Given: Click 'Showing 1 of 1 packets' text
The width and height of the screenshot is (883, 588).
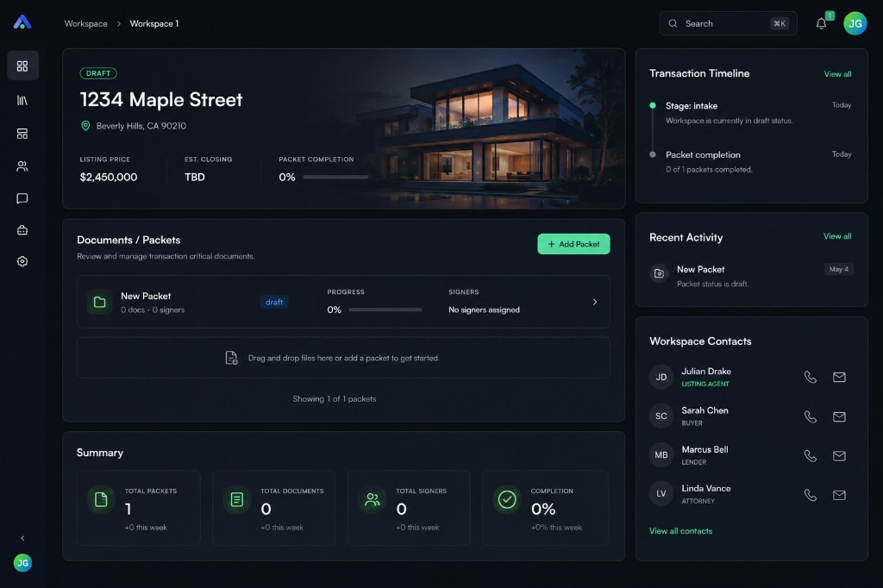Looking at the screenshot, I should click(335, 399).
